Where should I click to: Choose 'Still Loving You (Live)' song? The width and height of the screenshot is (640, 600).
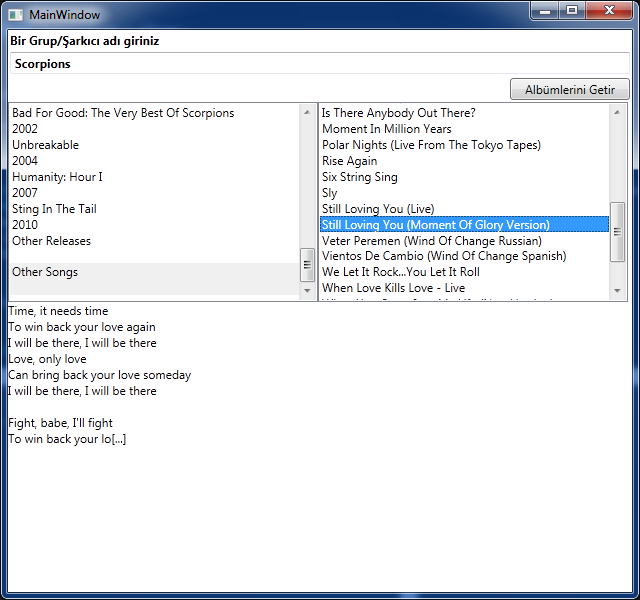pos(378,209)
